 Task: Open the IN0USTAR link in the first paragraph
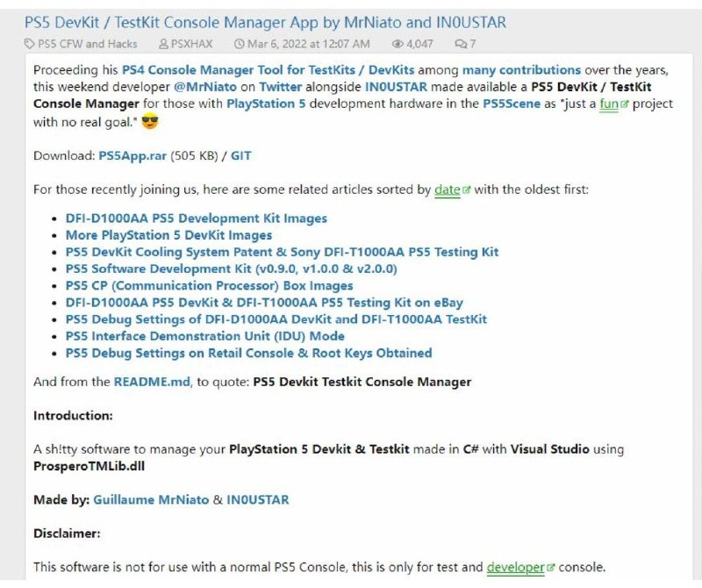click(396, 87)
